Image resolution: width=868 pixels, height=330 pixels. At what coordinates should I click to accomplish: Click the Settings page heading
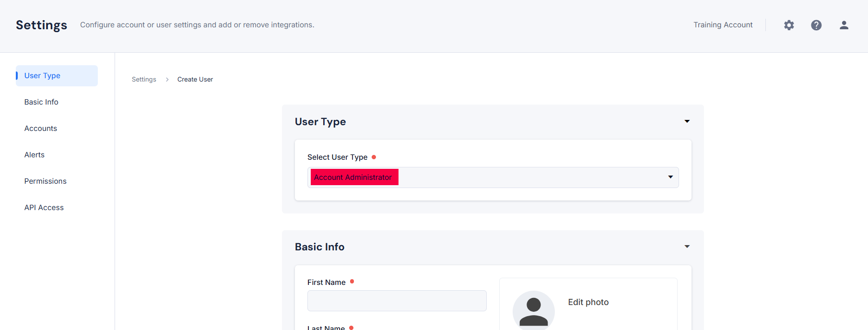click(x=42, y=25)
